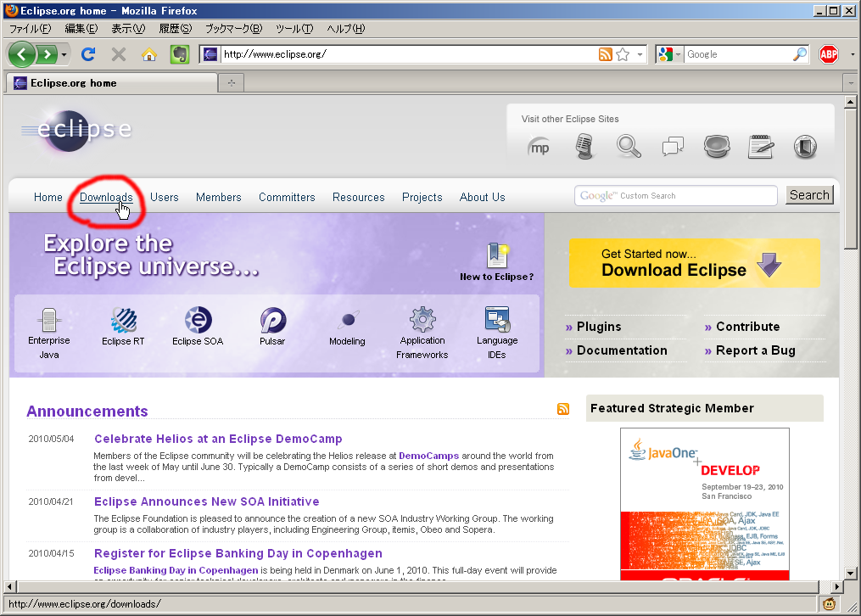Open the 表示(V) menu

click(x=128, y=29)
